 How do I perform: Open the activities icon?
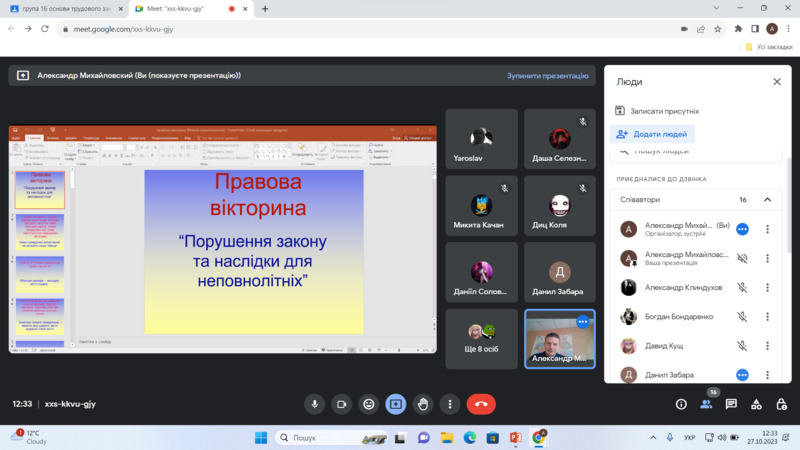pyautogui.click(x=756, y=404)
